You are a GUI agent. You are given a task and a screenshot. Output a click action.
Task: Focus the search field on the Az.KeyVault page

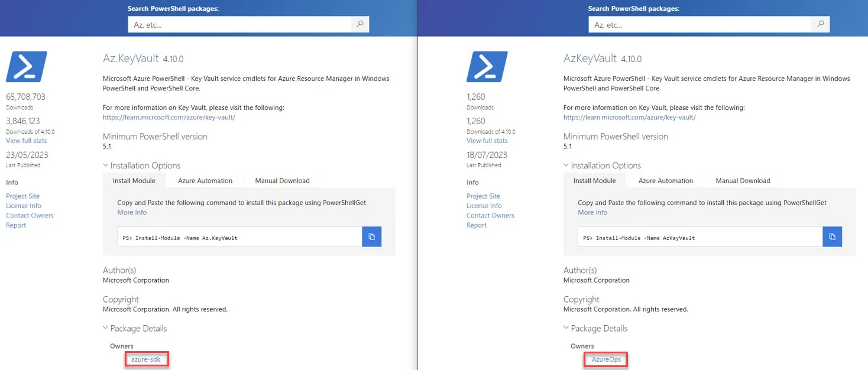(x=240, y=24)
